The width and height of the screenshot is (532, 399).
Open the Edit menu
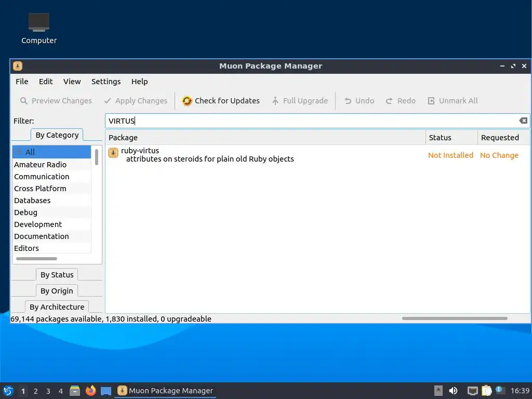click(46, 82)
